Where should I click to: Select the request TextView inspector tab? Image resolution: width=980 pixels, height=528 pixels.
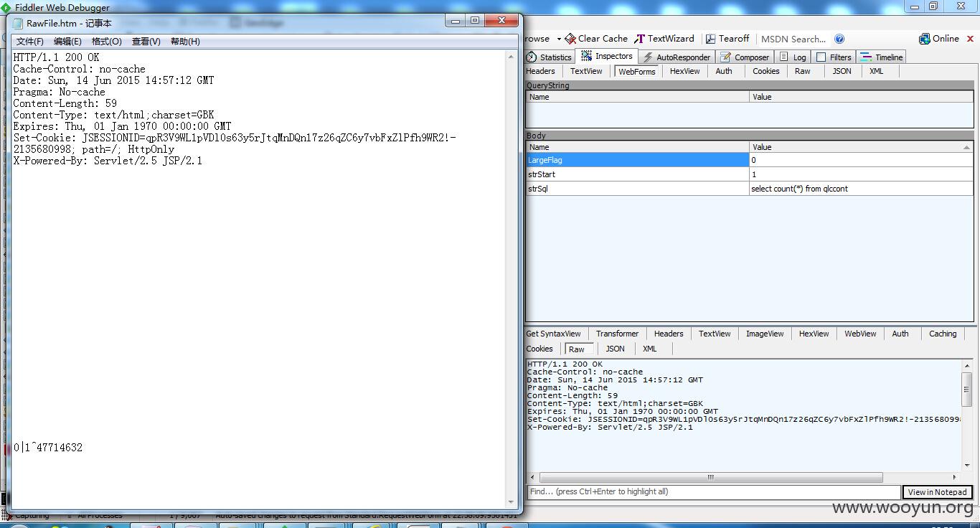[586, 71]
